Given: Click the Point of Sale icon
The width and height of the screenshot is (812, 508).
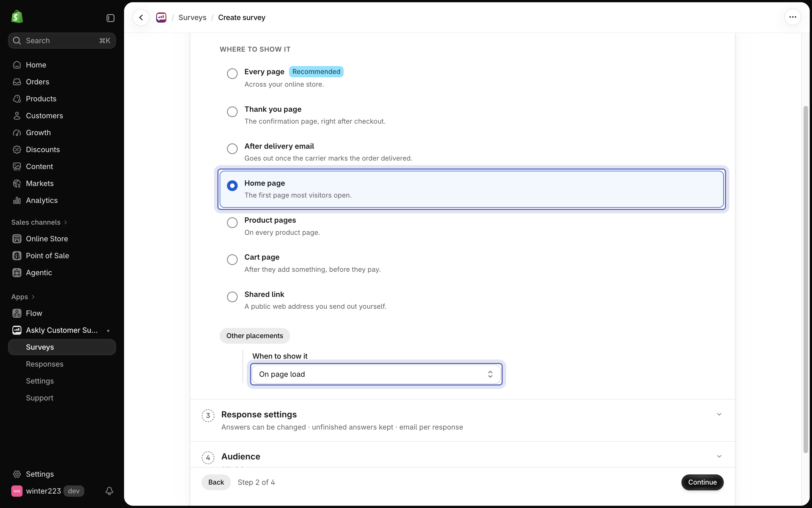Looking at the screenshot, I should click(17, 256).
